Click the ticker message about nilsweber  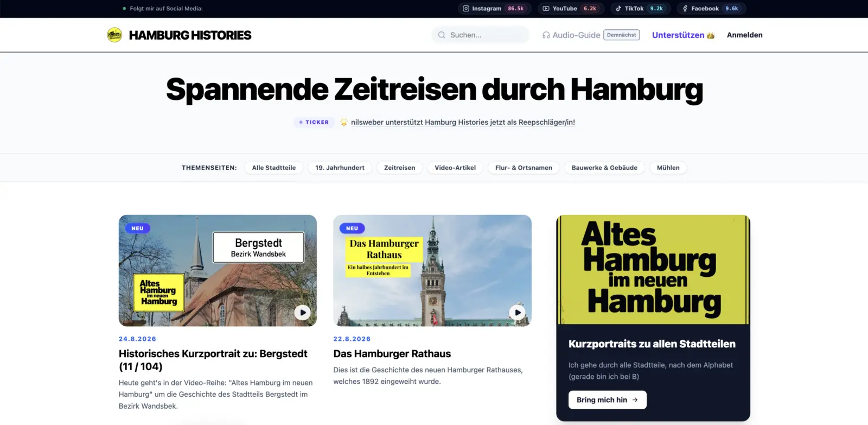[x=463, y=123]
